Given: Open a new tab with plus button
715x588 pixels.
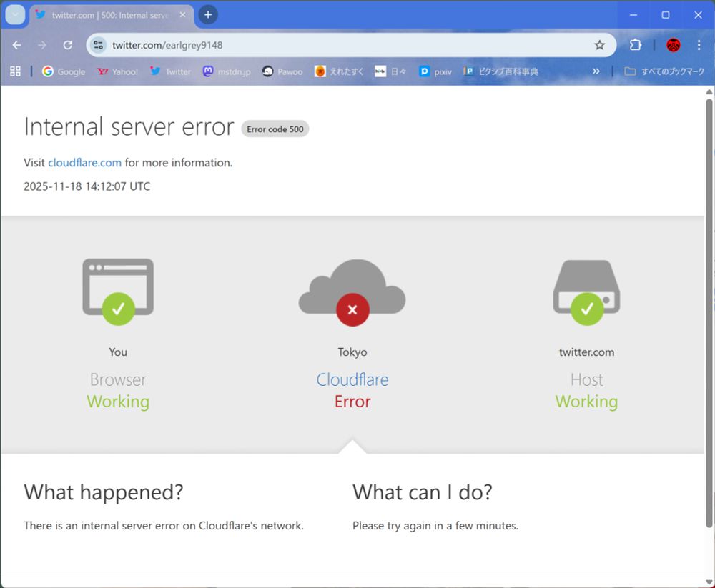Looking at the screenshot, I should 208,15.
